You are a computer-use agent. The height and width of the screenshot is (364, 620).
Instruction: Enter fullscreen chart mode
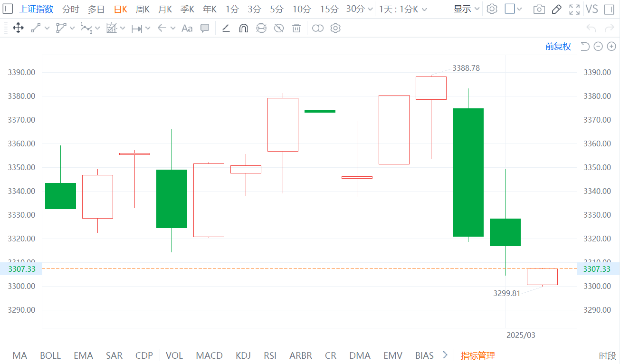[x=574, y=9]
